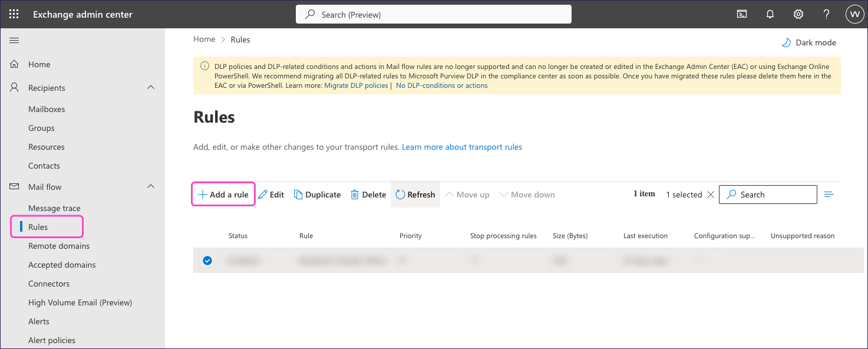This screenshot has height=349, width=868.
Task: Switch to Dark mode
Action: point(808,42)
